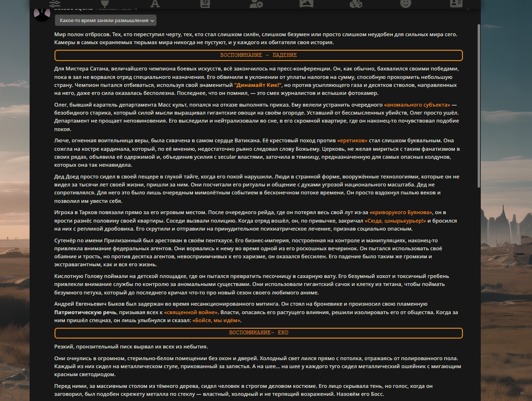The width and height of the screenshot is (532, 401).
Task: Click the opening sentence 'Мир полон отбросов'
Action: point(82,34)
